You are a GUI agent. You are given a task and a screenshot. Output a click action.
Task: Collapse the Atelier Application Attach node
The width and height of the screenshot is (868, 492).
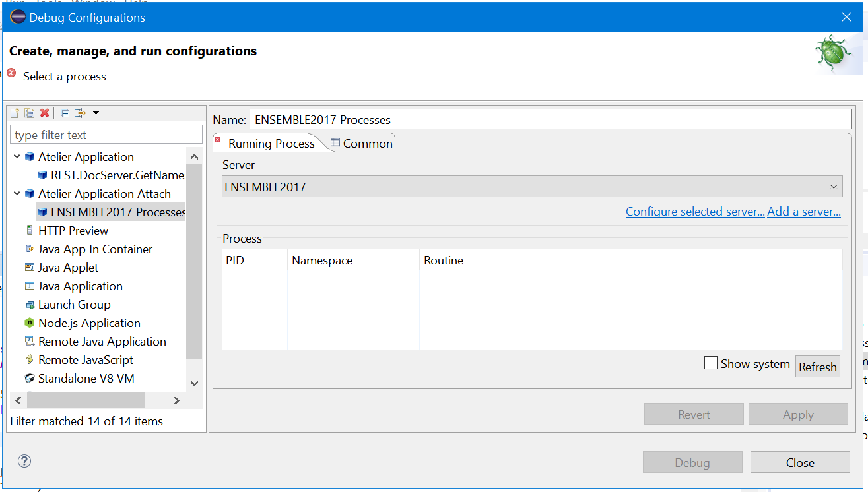[x=17, y=194]
